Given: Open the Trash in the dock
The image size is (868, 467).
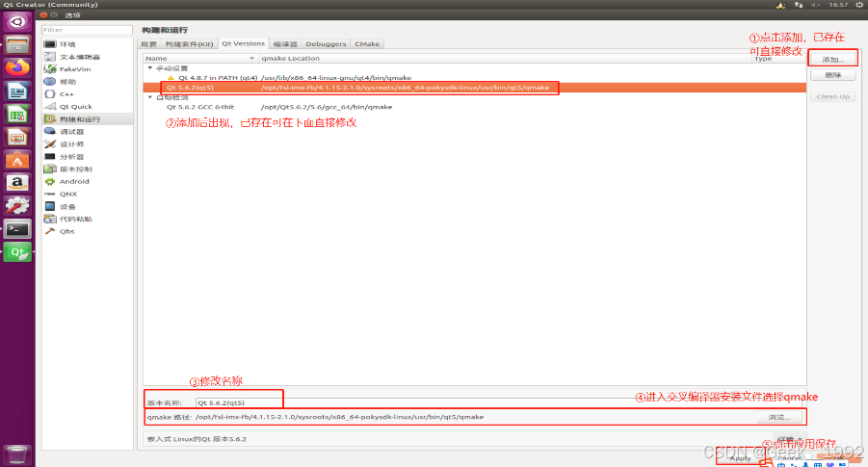Looking at the screenshot, I should (x=17, y=454).
